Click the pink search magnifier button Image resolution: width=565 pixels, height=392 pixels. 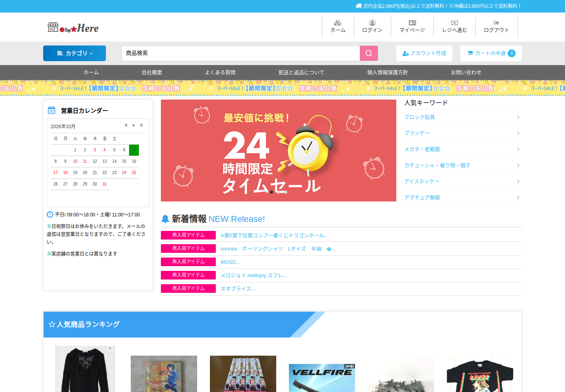[369, 53]
